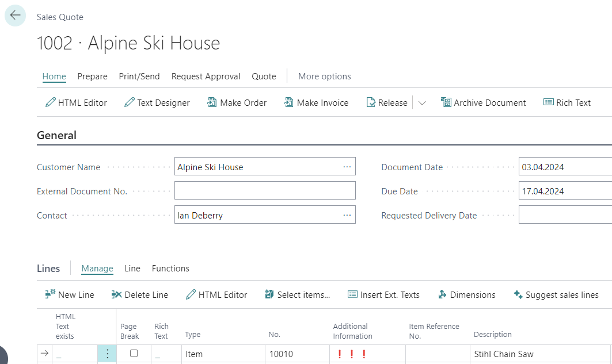Open the Rich Text action in the header

[567, 103]
